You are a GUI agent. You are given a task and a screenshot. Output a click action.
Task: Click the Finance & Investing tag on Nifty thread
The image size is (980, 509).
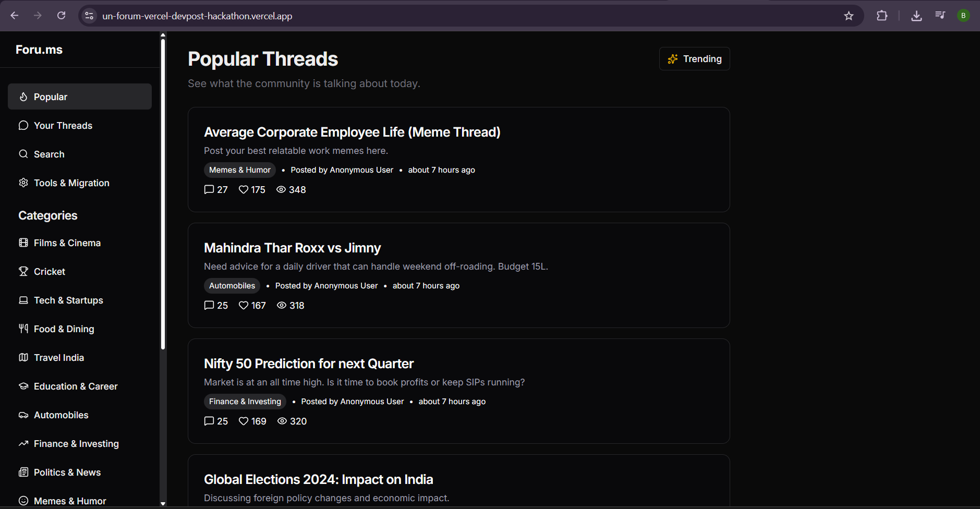tap(245, 402)
